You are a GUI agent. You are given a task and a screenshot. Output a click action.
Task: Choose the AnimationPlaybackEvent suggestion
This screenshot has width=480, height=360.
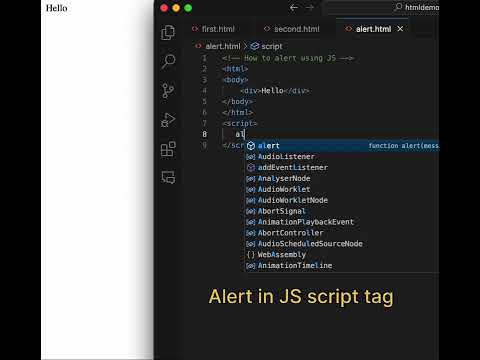[342, 222]
